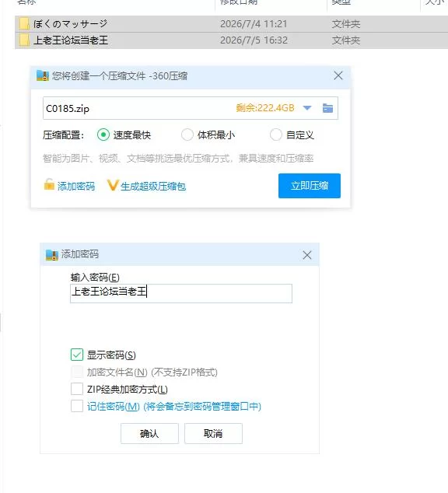
Task: Enable the ZIP经典加密方式(L) checkbox
Action: (77, 389)
